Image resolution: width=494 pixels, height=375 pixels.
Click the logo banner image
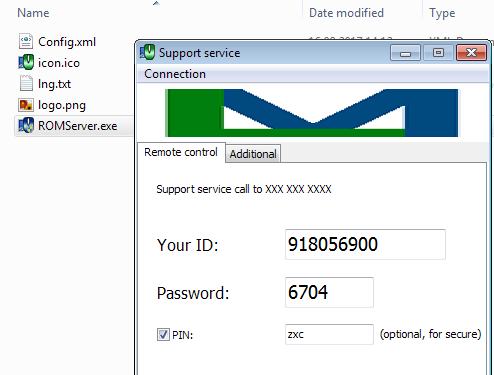pyautogui.click(x=312, y=113)
